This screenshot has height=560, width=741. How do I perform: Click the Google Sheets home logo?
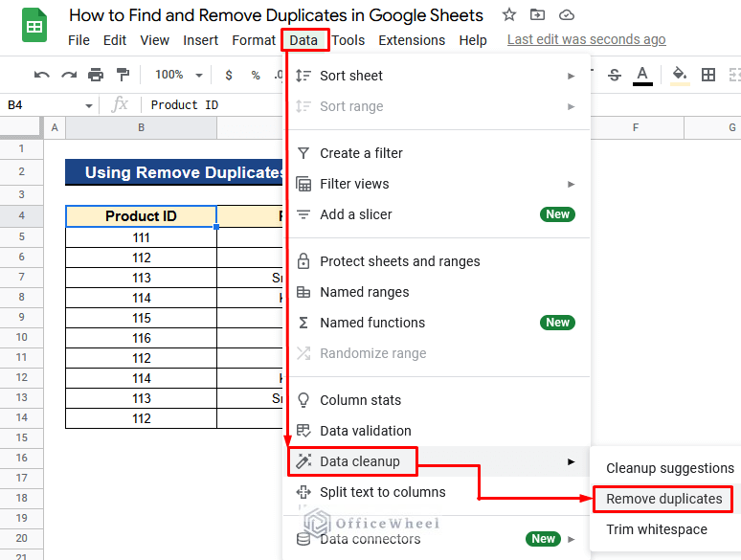point(34,26)
